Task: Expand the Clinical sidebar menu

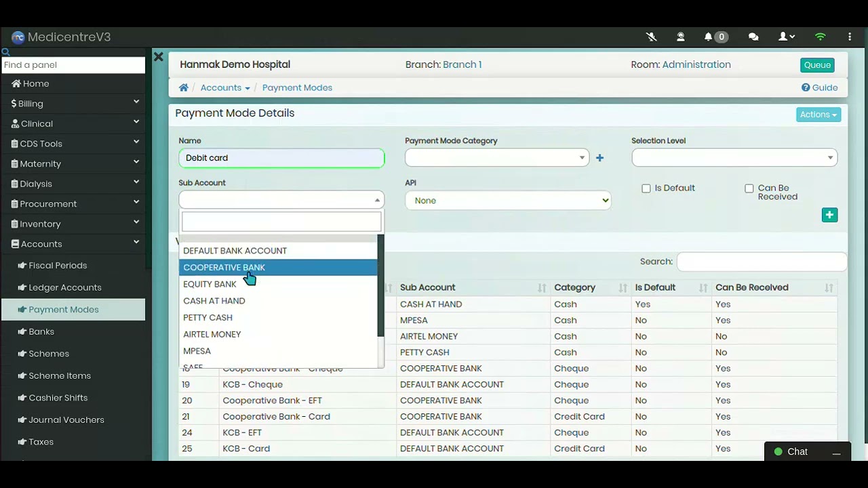Action: (73, 123)
